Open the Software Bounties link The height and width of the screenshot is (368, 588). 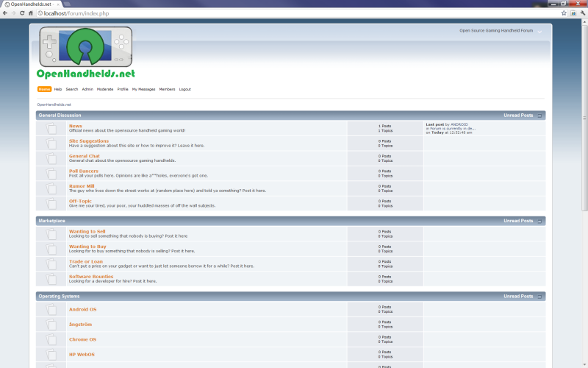91,277
